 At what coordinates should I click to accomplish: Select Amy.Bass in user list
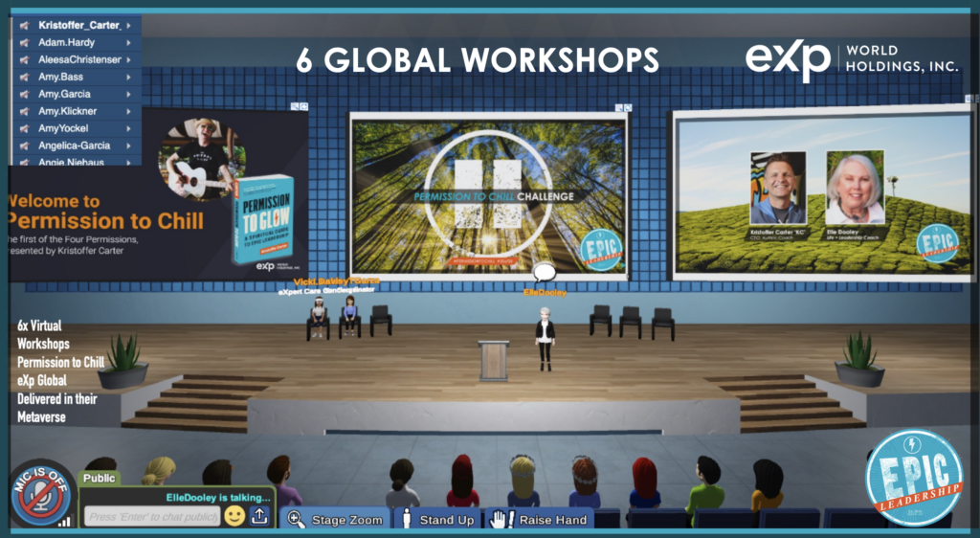(60, 77)
